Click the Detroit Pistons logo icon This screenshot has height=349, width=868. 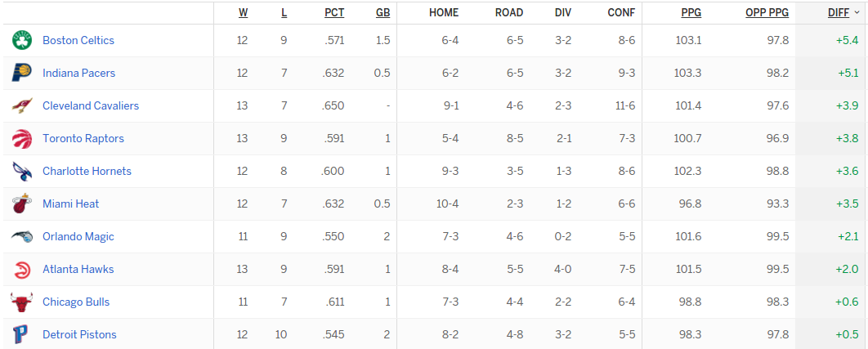point(22,334)
